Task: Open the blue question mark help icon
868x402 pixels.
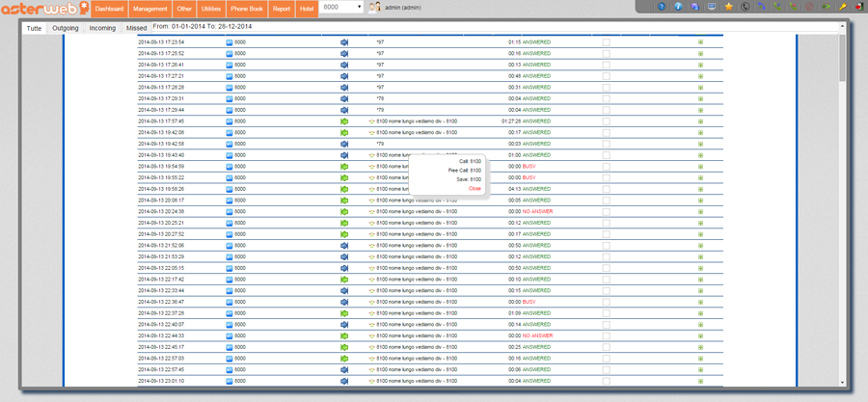Action: click(662, 7)
